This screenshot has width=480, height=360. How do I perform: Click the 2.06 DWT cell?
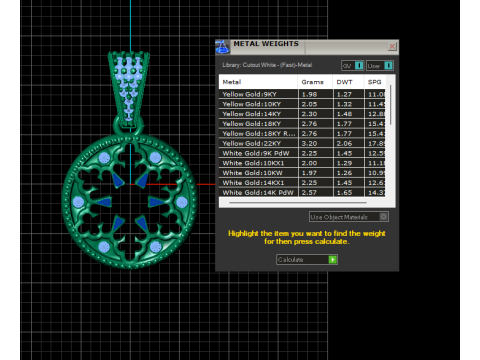click(349, 143)
